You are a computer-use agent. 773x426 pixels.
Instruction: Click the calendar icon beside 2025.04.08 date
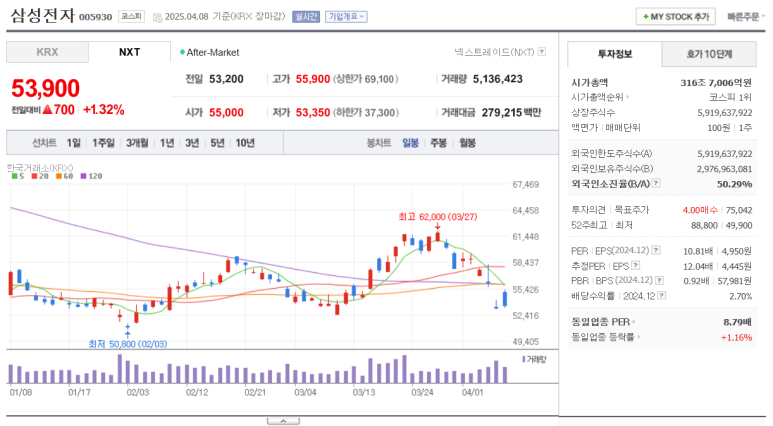[x=157, y=17]
